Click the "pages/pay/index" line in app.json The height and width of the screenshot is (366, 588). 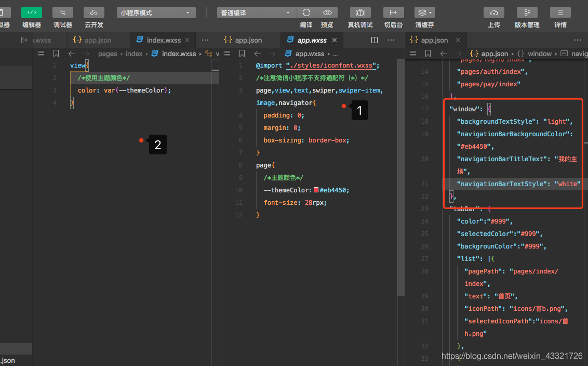coord(489,84)
